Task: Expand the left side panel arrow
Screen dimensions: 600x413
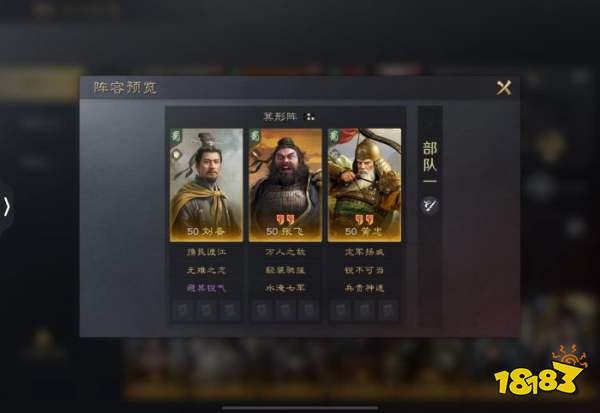Action: click(7, 207)
